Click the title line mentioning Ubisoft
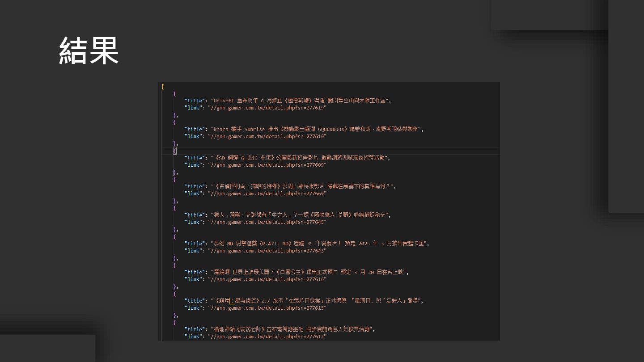The height and width of the screenshot is (362, 644). coord(288,101)
